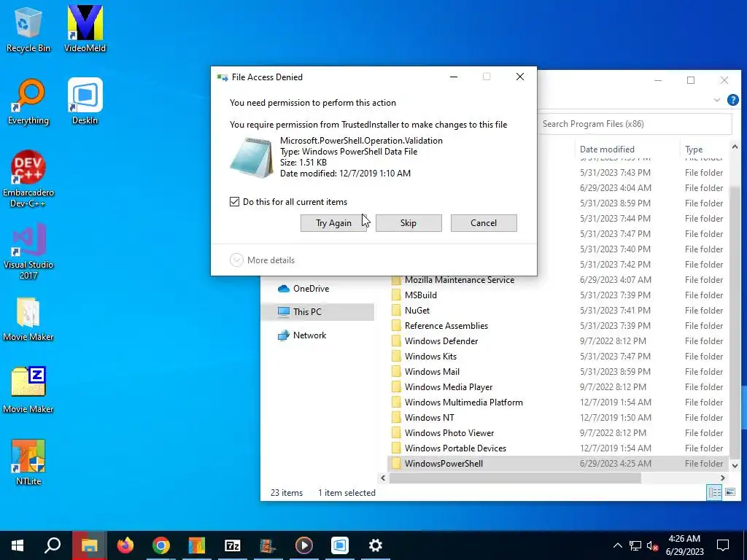Image resolution: width=747 pixels, height=560 pixels.
Task: Select the Windows Defender folder
Action: [557, 341]
